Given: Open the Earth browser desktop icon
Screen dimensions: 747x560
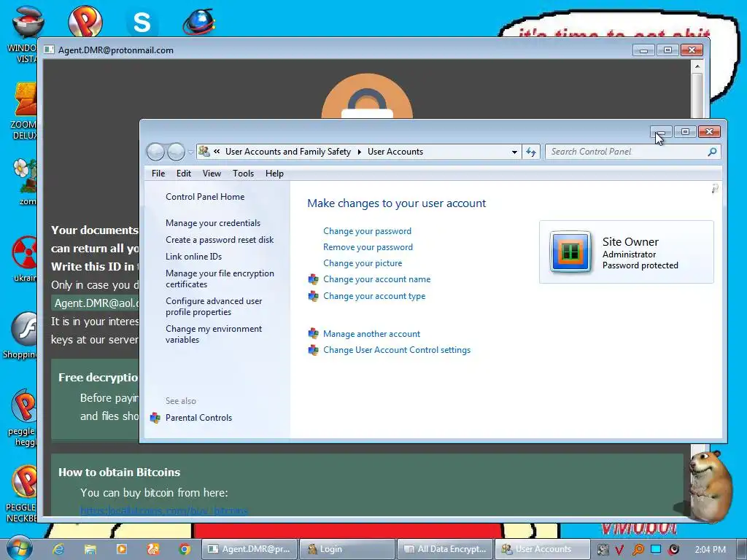Looking at the screenshot, I should pyautogui.click(x=198, y=22).
